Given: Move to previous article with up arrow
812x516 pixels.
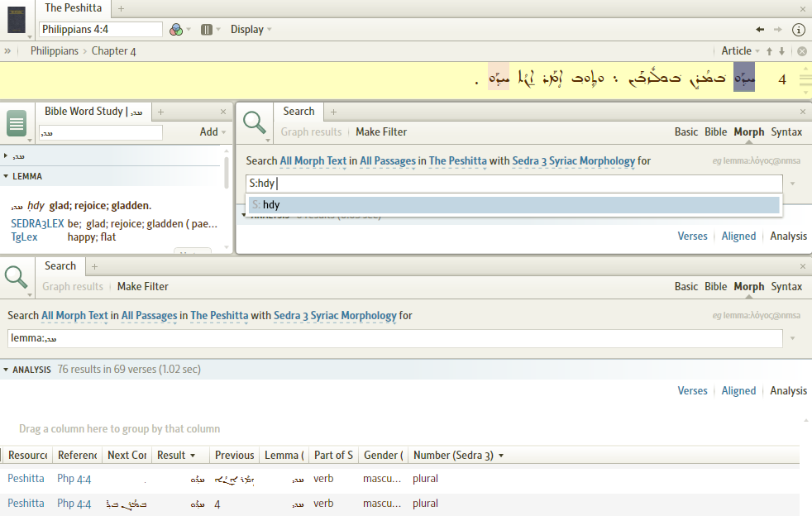Looking at the screenshot, I should click(x=769, y=50).
